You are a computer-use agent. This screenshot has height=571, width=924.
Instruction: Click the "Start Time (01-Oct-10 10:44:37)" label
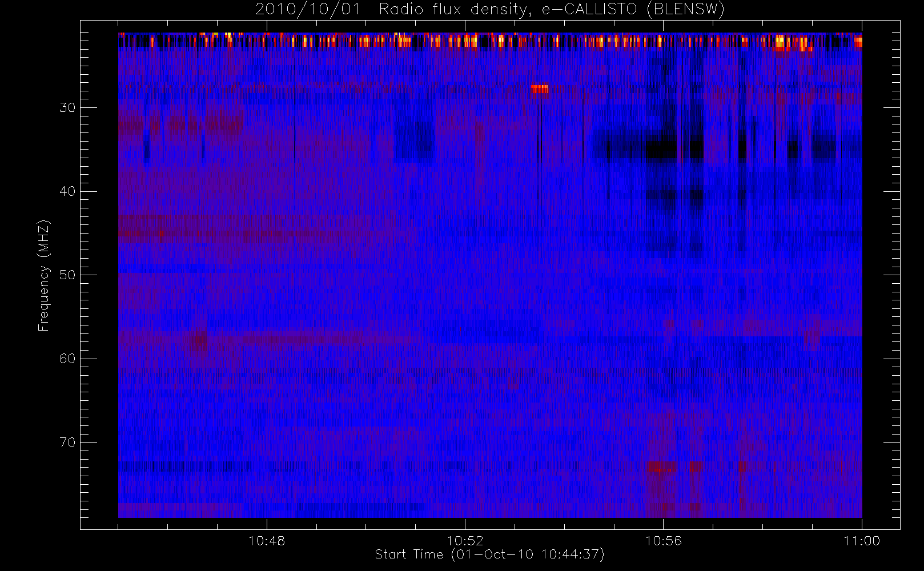[489, 554]
